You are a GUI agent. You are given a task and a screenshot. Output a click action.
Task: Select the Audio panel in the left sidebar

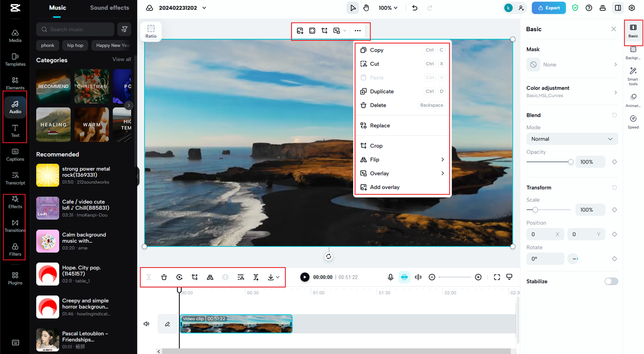(15, 107)
